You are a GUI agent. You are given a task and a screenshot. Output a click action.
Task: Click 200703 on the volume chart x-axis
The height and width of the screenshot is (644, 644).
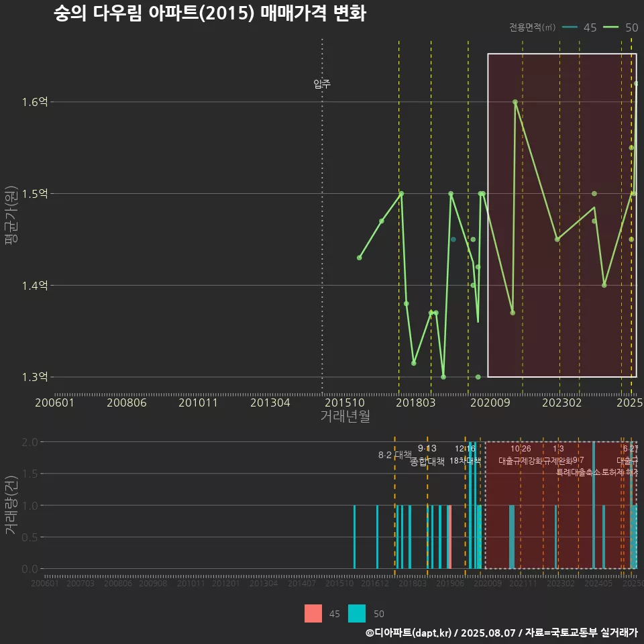pos(80,583)
